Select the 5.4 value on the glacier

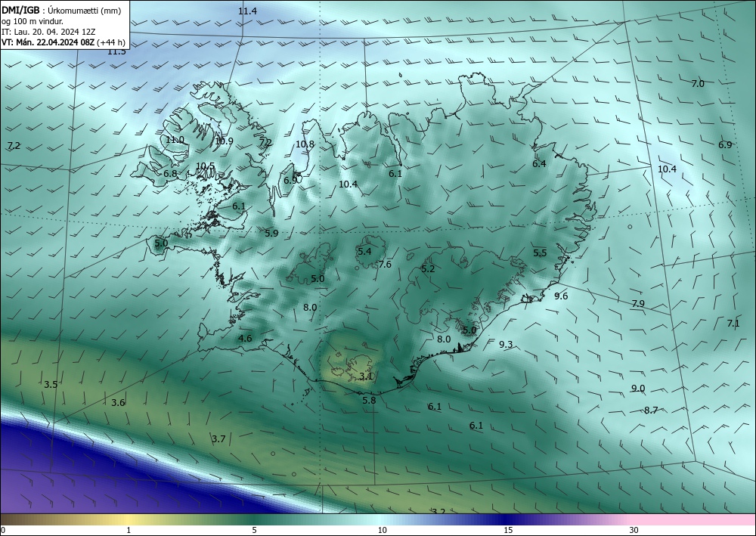(364, 251)
